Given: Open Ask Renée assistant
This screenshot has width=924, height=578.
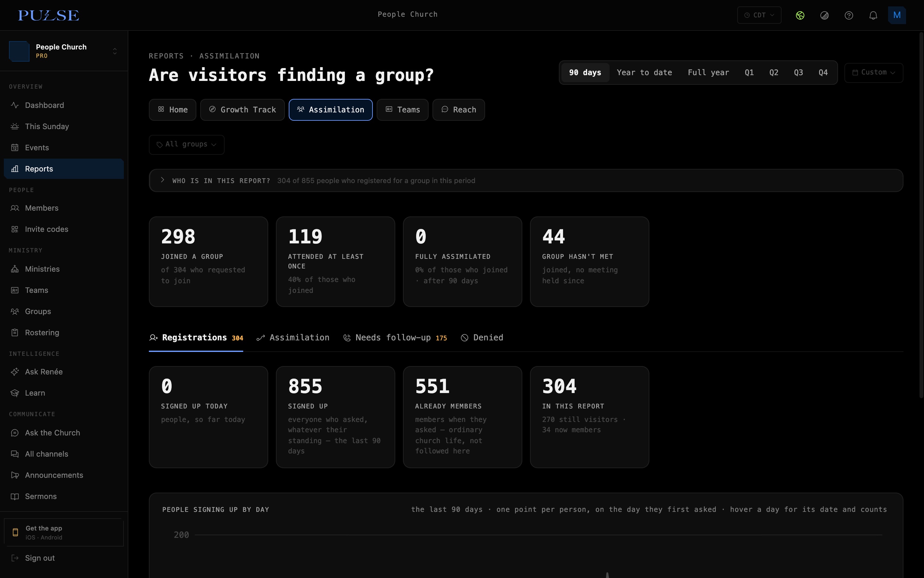Looking at the screenshot, I should (64, 372).
